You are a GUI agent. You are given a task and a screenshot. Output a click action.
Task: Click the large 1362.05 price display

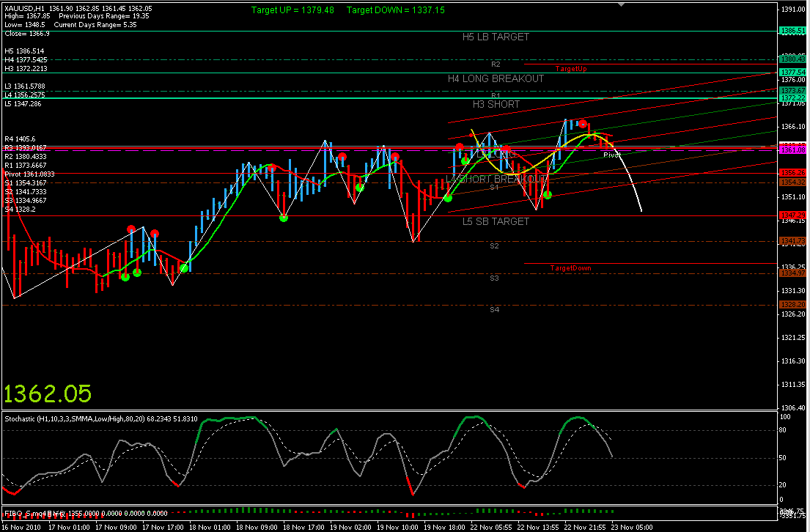coord(48,394)
